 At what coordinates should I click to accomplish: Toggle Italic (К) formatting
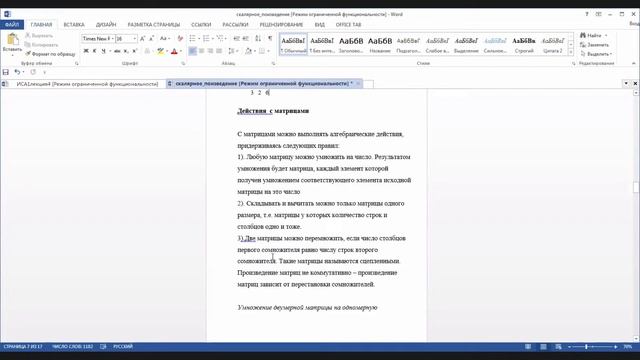[95, 51]
